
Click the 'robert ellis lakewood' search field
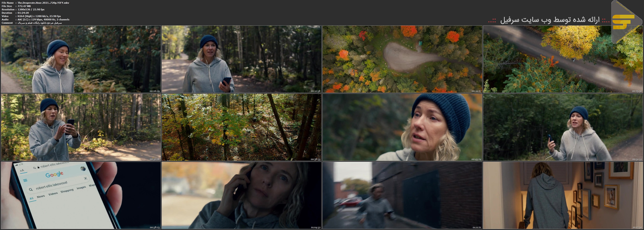[x=52, y=185]
